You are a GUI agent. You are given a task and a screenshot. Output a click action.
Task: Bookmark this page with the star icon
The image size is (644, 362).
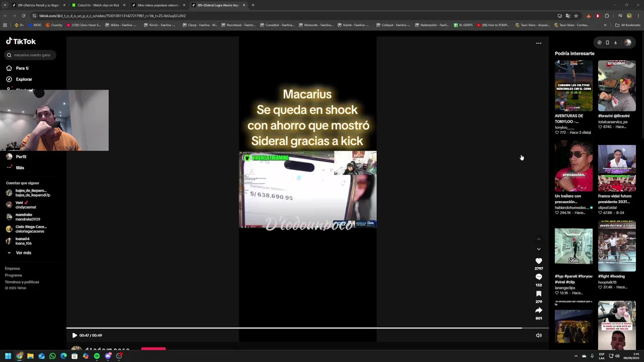576,16
